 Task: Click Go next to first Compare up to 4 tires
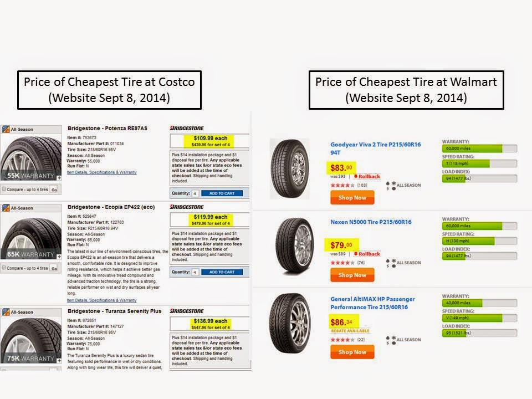click(x=54, y=190)
